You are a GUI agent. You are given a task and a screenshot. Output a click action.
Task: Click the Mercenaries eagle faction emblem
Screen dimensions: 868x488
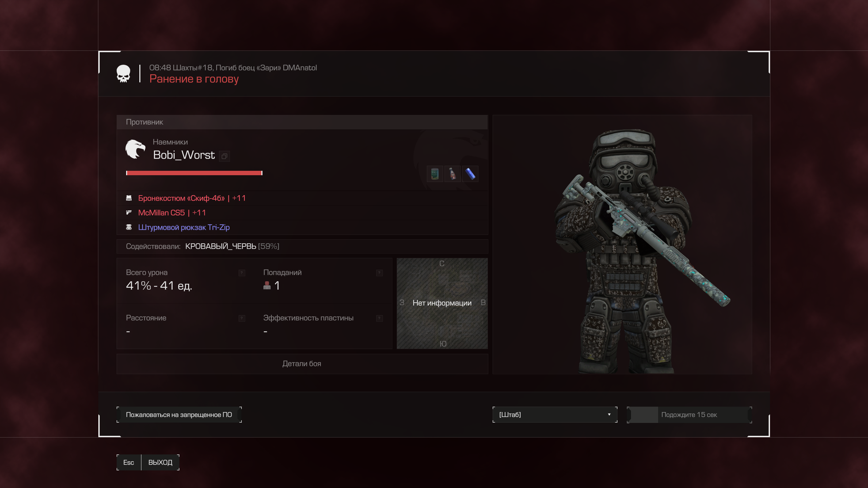point(135,149)
